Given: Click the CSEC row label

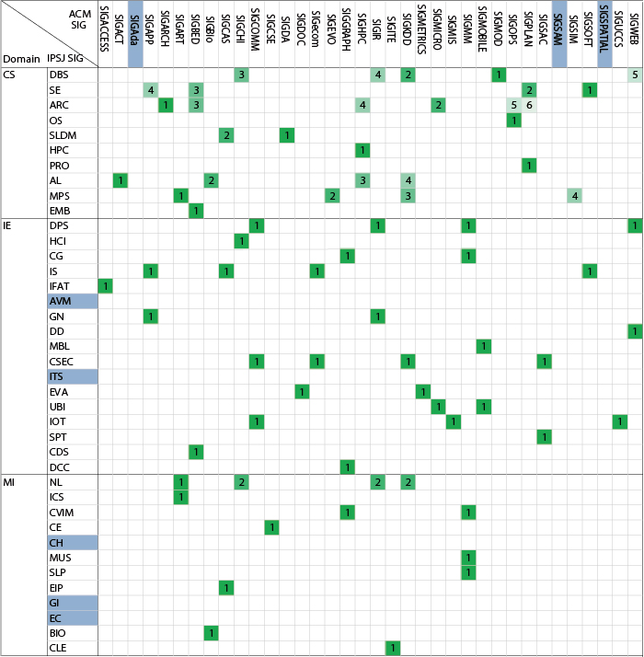Looking at the screenshot, I should (x=61, y=362).
